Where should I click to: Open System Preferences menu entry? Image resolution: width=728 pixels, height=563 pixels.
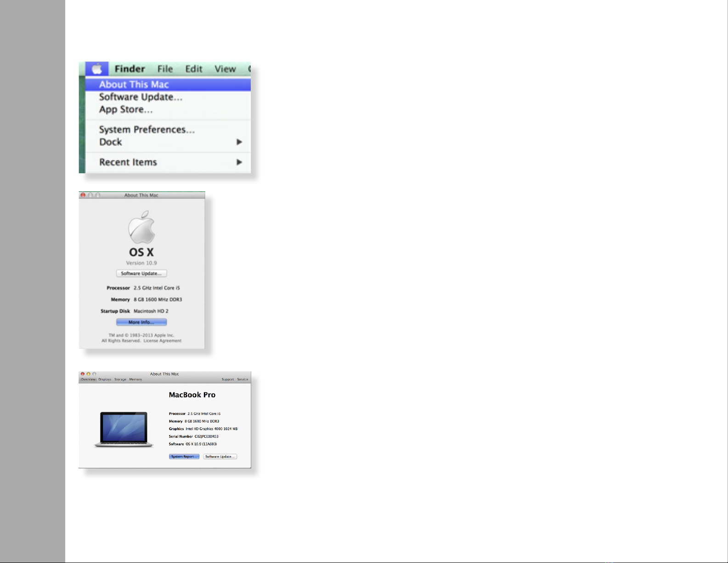pyautogui.click(x=147, y=130)
